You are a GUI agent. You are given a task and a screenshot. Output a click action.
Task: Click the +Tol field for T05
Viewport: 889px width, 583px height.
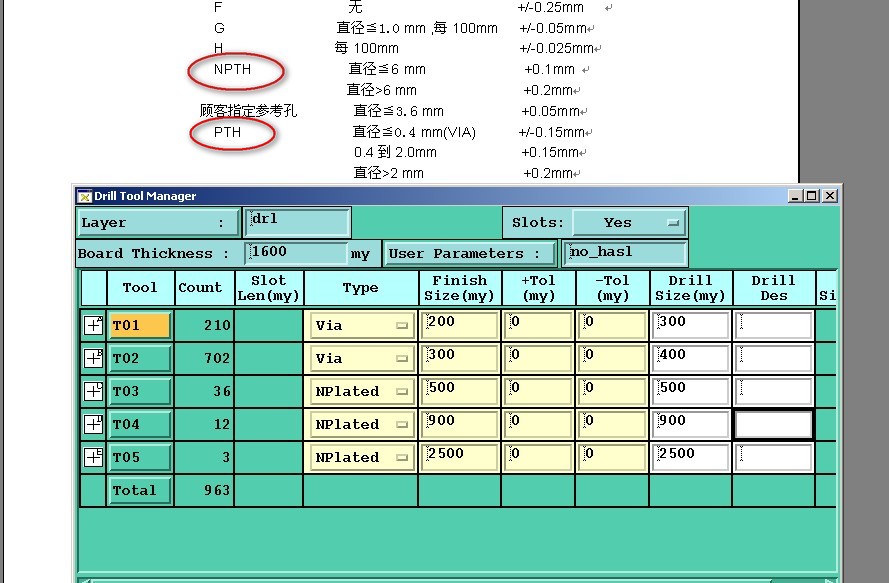[538, 457]
